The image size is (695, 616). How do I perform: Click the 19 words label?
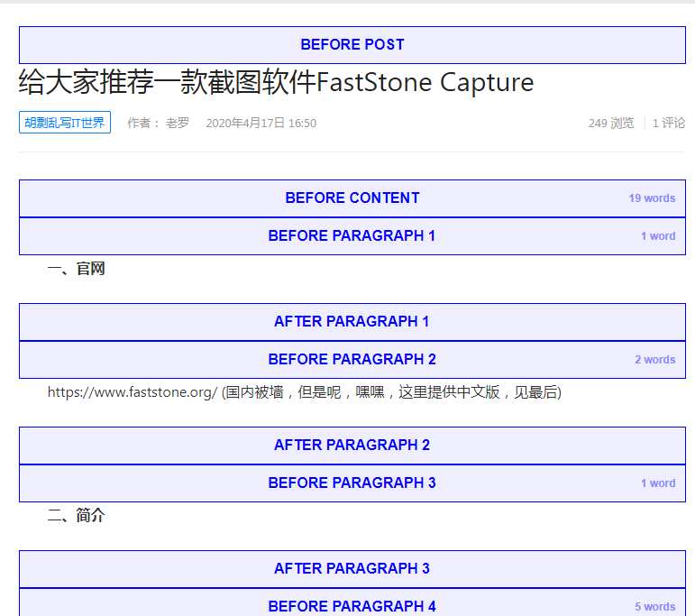pos(652,198)
